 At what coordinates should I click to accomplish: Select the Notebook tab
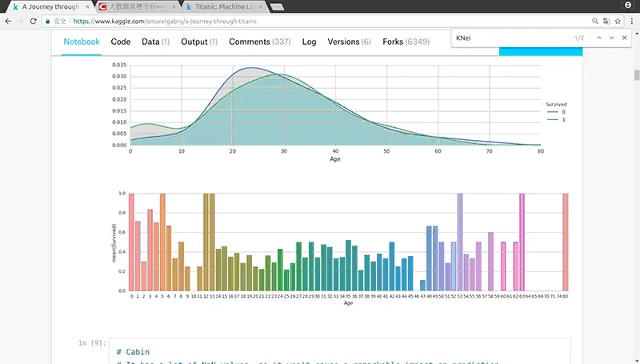click(82, 42)
